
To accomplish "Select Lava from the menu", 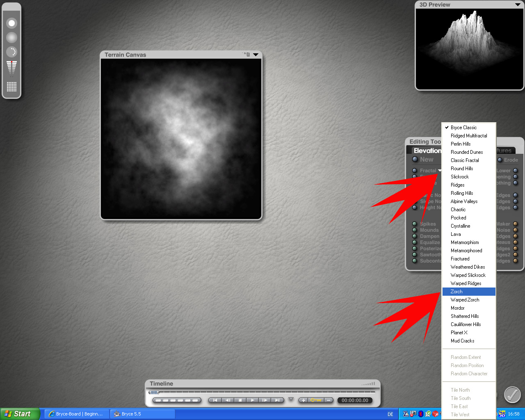I will [x=469, y=234].
